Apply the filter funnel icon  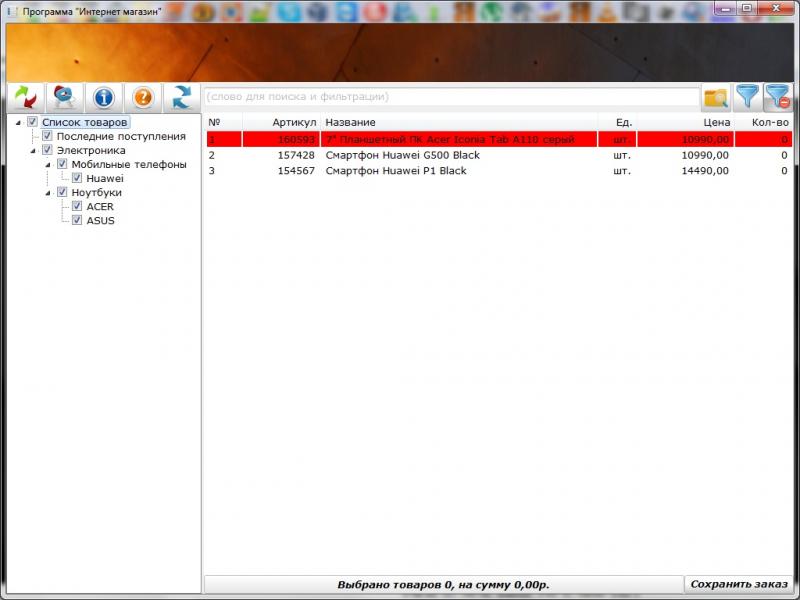(x=747, y=97)
